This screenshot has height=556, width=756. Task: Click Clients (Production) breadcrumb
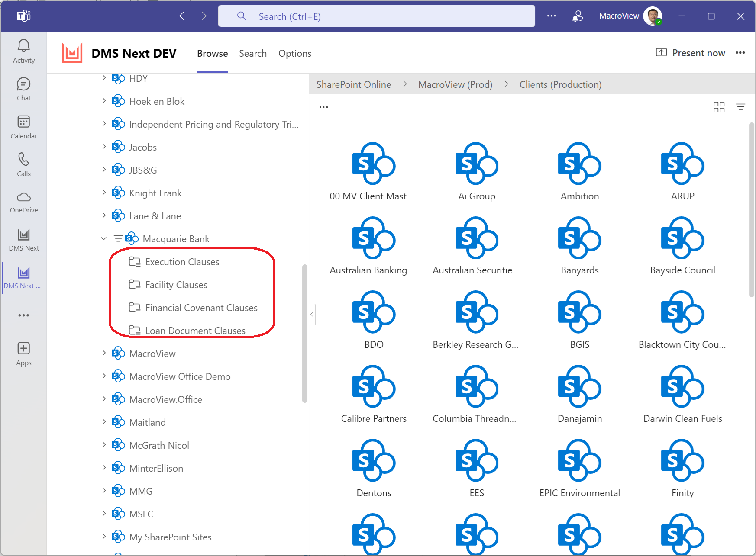click(x=560, y=84)
